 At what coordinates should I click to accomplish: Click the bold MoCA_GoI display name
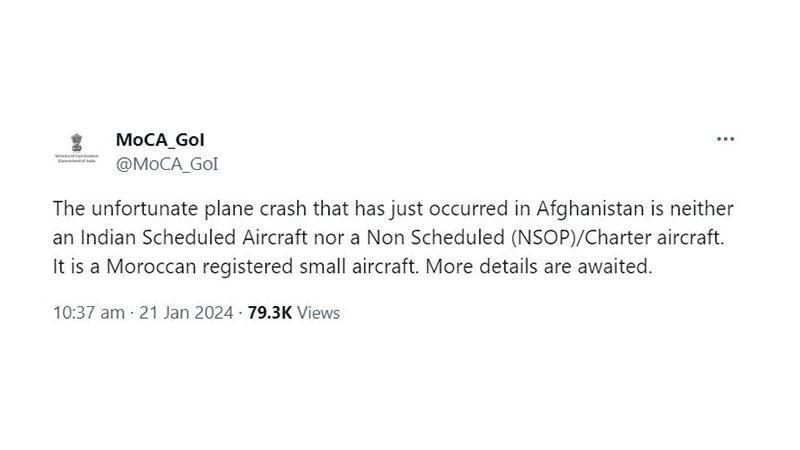160,139
